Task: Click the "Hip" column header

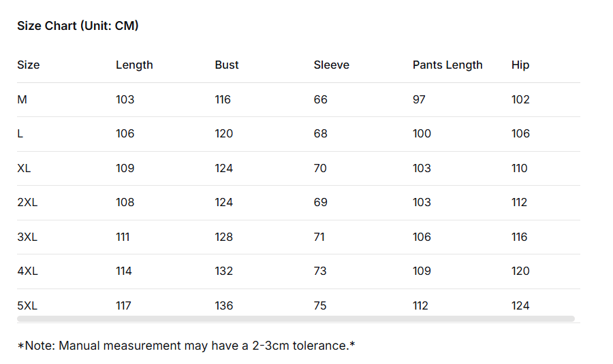Action: (520, 65)
